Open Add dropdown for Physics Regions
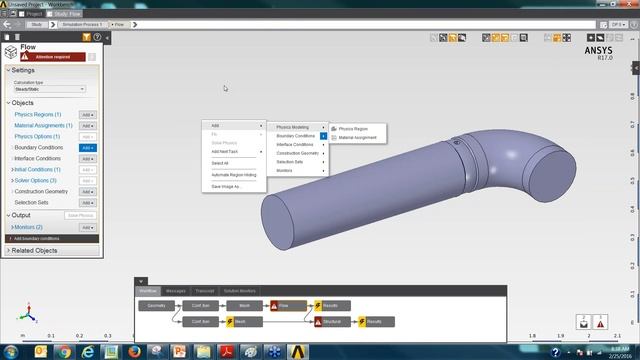 pyautogui.click(x=88, y=115)
